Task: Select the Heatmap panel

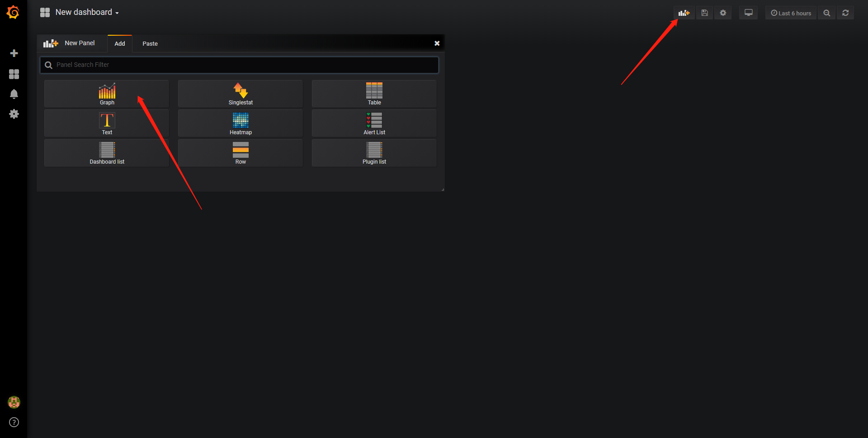Action: [241, 123]
